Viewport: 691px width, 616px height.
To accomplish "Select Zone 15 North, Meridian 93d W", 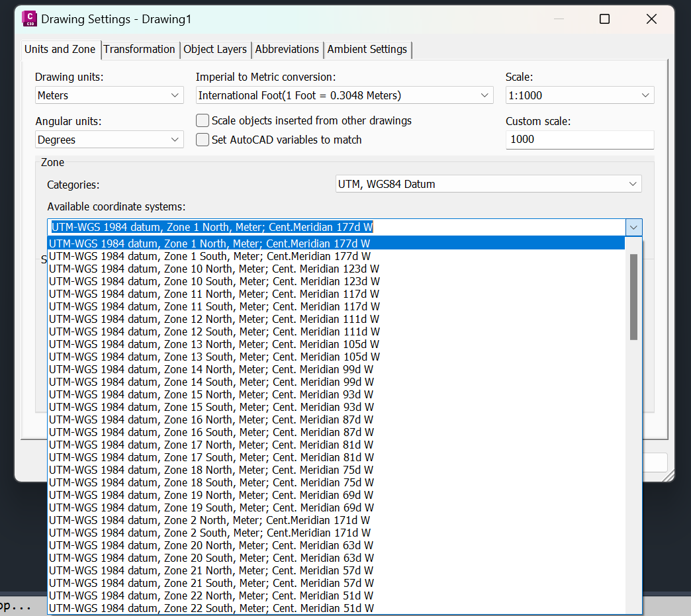I will click(x=336, y=394).
